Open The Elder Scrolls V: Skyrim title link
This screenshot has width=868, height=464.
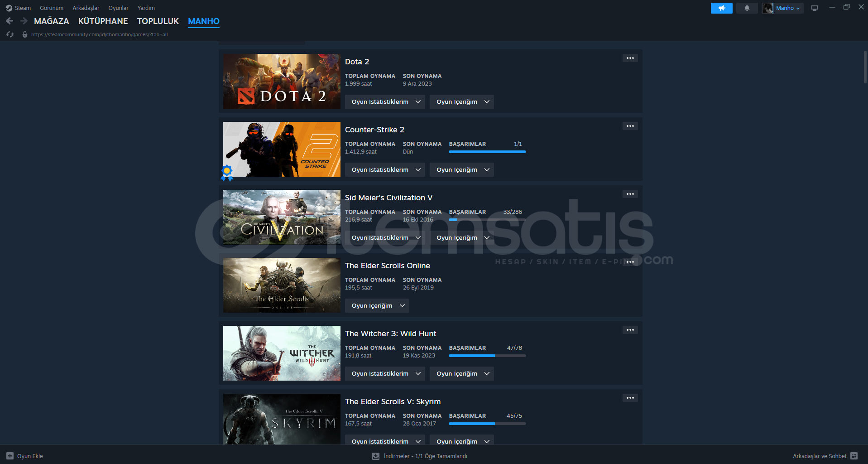393,401
